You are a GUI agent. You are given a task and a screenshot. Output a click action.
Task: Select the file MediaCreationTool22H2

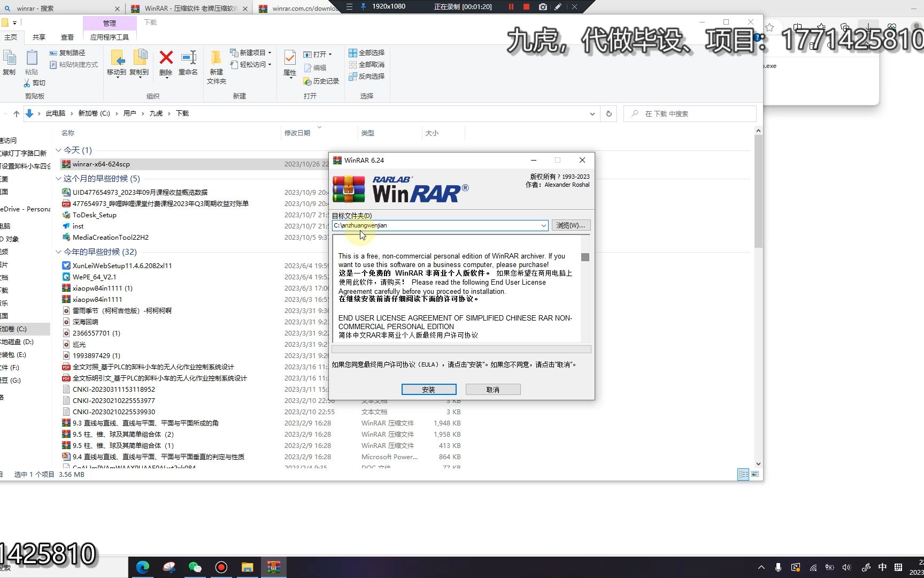pyautogui.click(x=111, y=237)
